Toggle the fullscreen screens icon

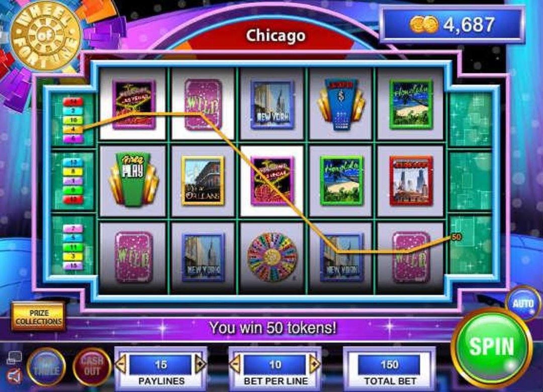click(x=14, y=358)
